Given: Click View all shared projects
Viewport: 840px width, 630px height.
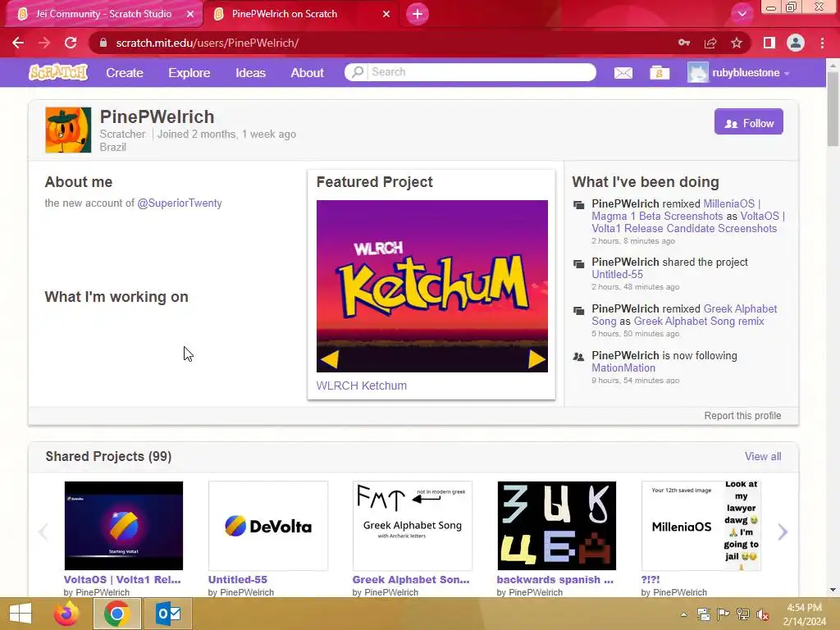Looking at the screenshot, I should coord(763,456).
